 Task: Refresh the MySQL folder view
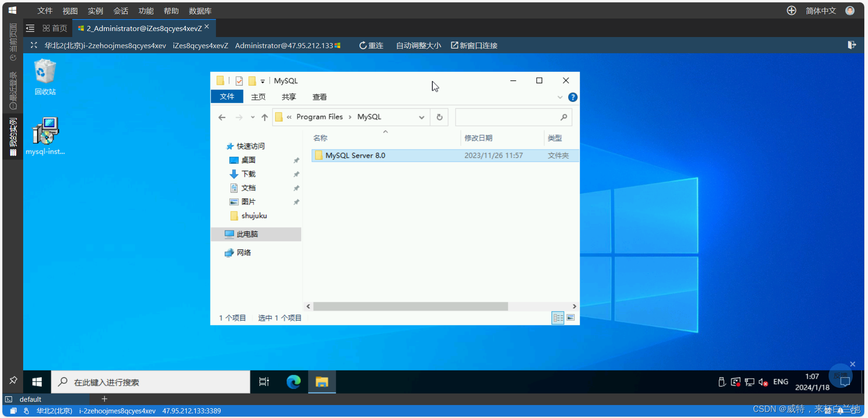[439, 117]
